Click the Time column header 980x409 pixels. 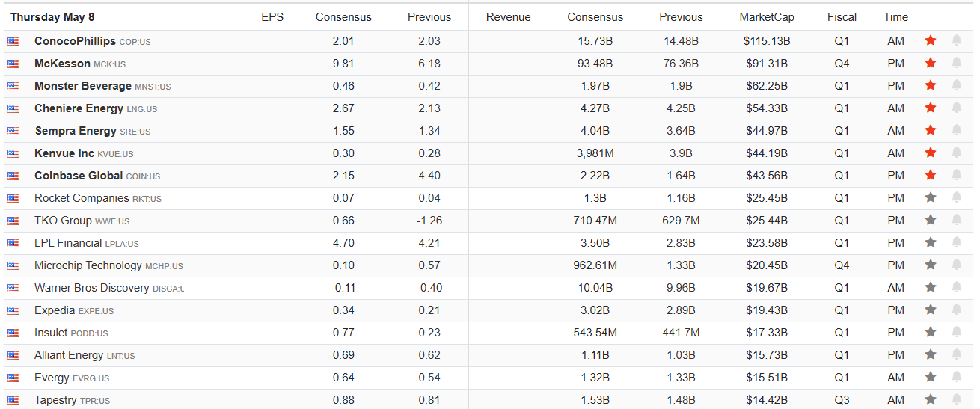tap(895, 17)
